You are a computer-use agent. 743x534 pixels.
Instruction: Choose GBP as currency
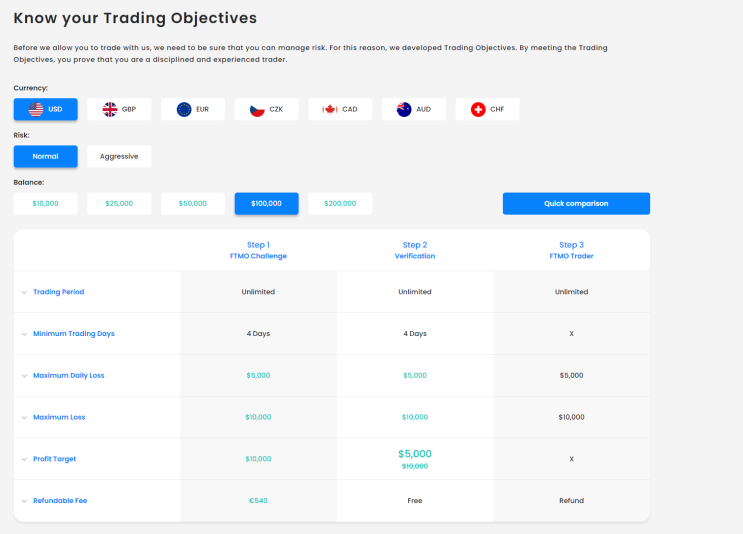[x=119, y=109]
